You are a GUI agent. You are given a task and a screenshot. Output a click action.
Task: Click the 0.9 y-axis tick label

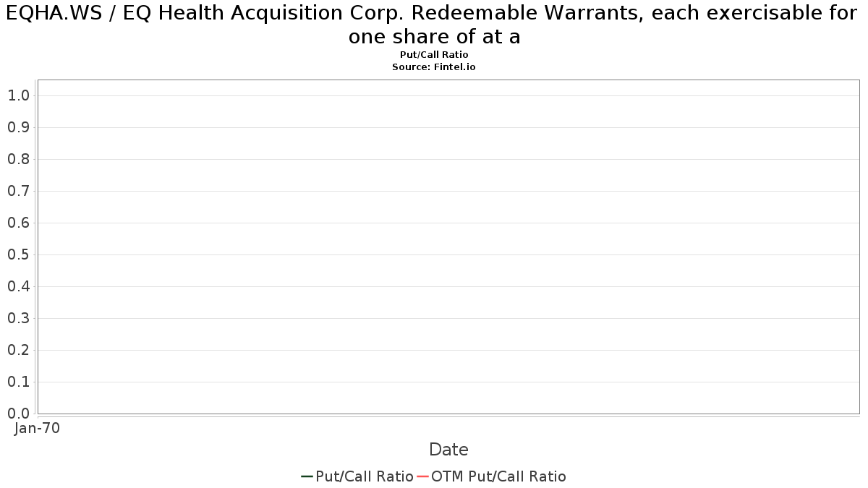pos(18,127)
